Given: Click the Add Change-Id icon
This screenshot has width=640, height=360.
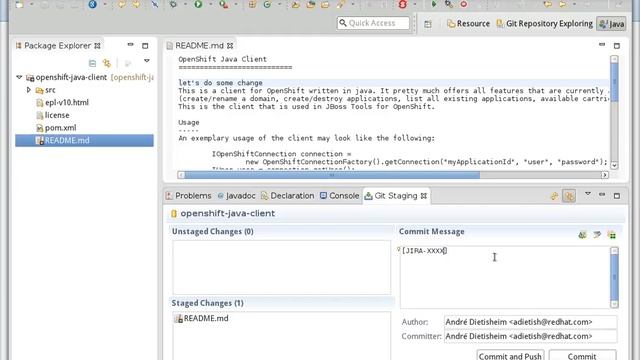Looking at the screenshot, I should (x=611, y=235).
